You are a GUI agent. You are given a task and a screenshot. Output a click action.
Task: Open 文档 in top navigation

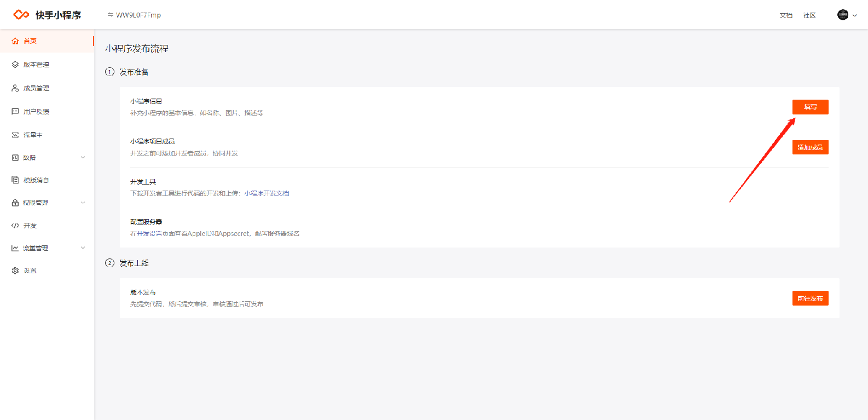pyautogui.click(x=786, y=15)
